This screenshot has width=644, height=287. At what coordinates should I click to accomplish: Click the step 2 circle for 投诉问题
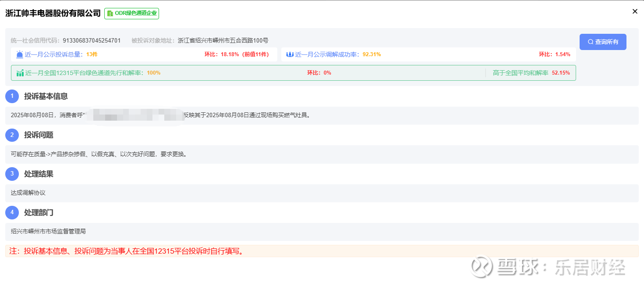tap(12, 135)
